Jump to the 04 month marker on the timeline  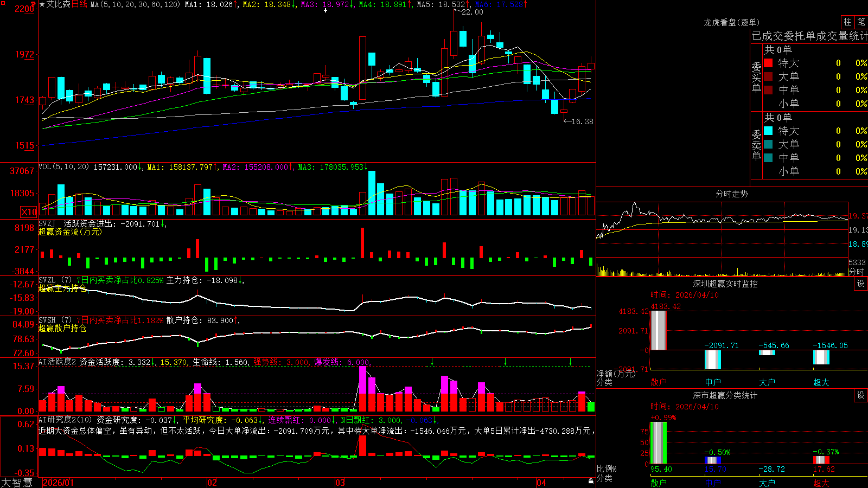pyautogui.click(x=541, y=483)
